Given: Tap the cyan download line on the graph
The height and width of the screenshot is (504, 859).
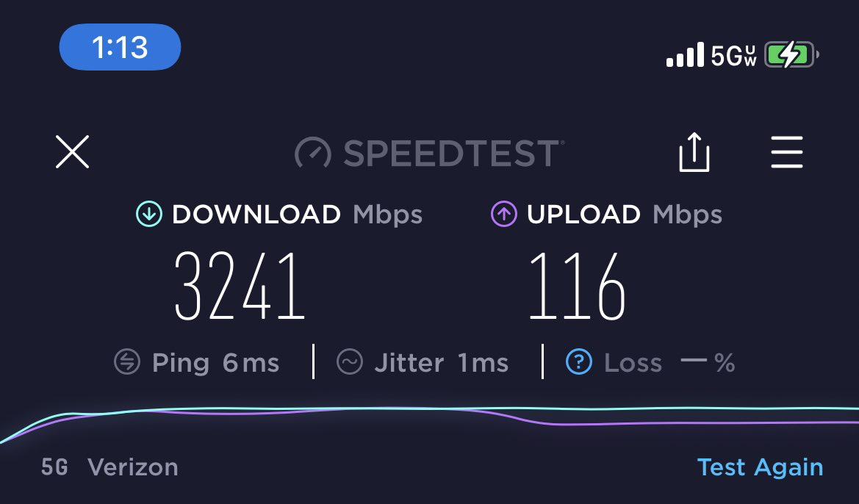Looking at the screenshot, I should pos(658,408).
